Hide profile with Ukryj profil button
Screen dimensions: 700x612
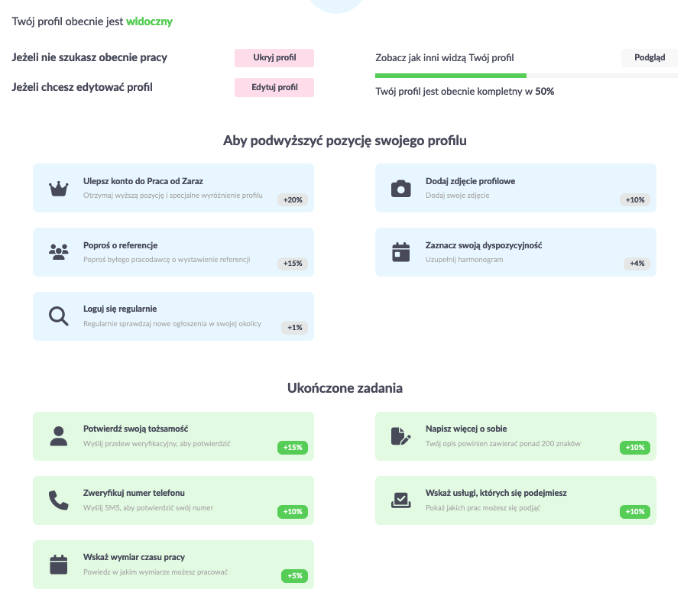274,57
